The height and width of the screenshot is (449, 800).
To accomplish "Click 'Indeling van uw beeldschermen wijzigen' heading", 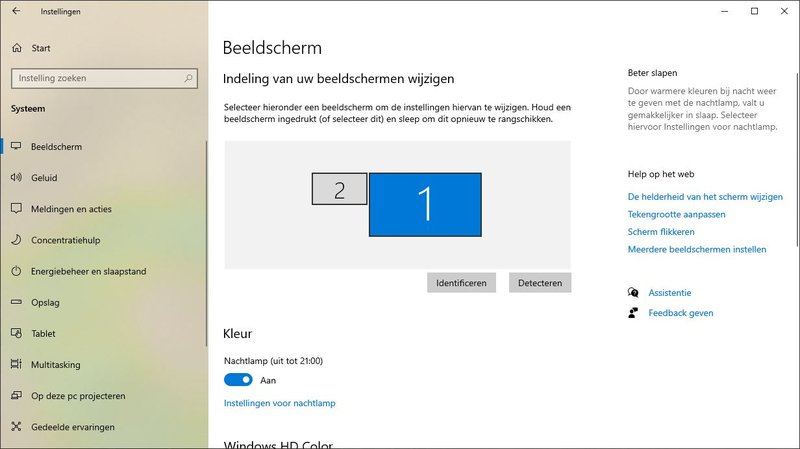I will [x=338, y=79].
